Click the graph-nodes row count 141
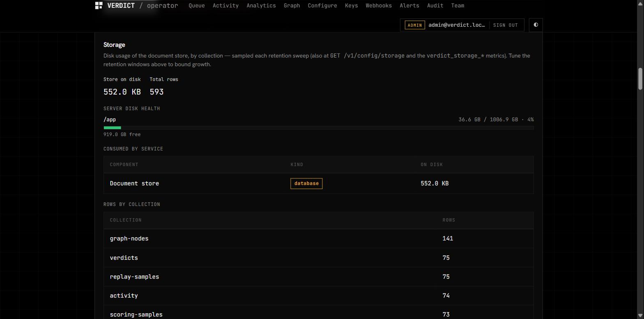Screen dimensions: 644x319 point(448,238)
